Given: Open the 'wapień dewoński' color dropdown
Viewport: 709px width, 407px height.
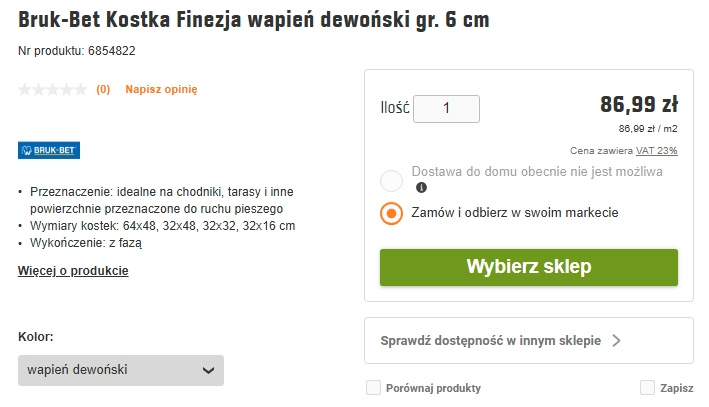Looking at the screenshot, I should (121, 370).
